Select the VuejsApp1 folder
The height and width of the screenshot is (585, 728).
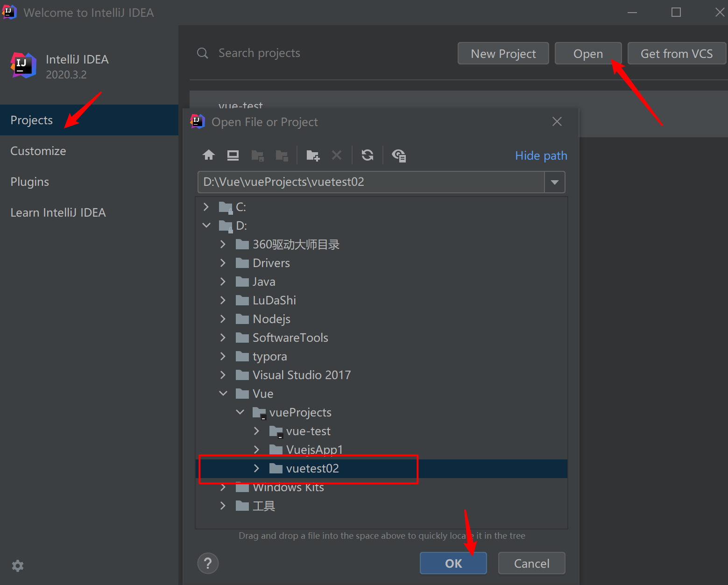click(x=382, y=449)
